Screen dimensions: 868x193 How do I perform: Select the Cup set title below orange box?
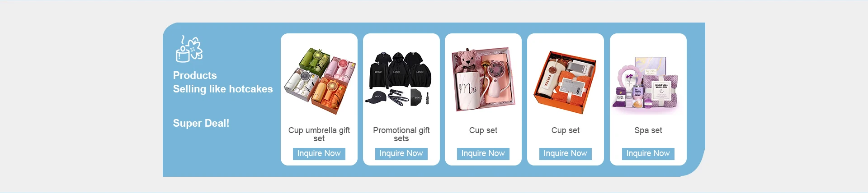[566, 130]
